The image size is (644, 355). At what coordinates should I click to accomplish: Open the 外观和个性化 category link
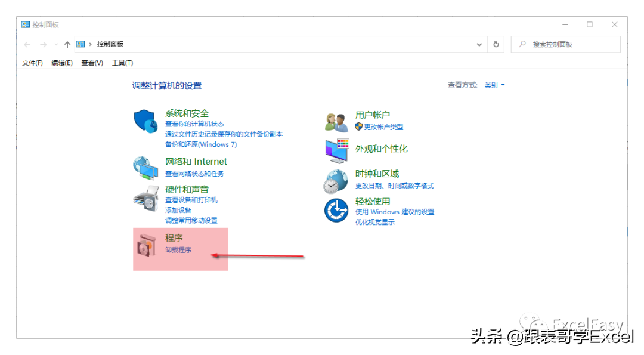click(381, 149)
